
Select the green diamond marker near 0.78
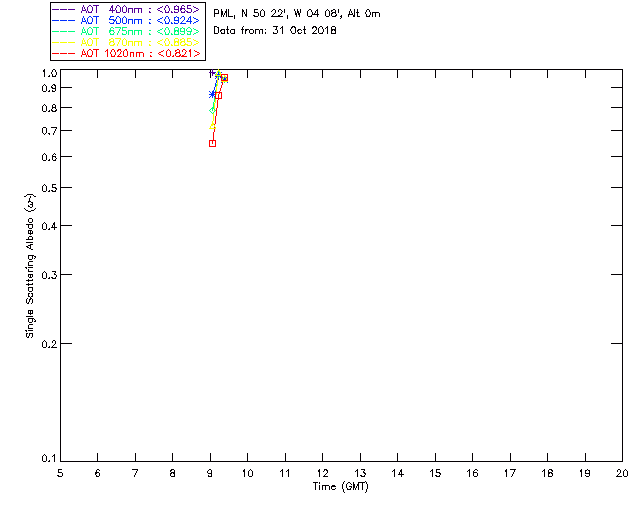(212, 111)
